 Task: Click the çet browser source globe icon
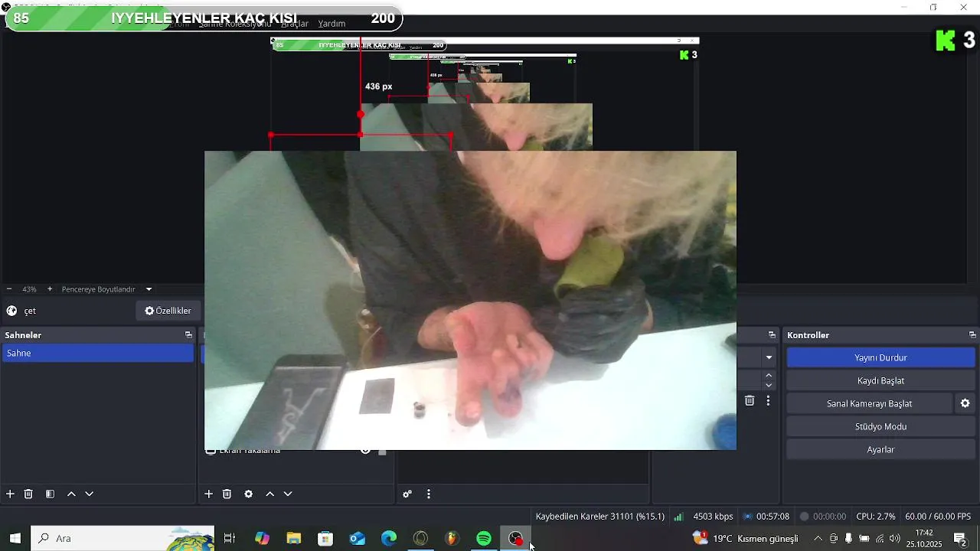[11, 311]
